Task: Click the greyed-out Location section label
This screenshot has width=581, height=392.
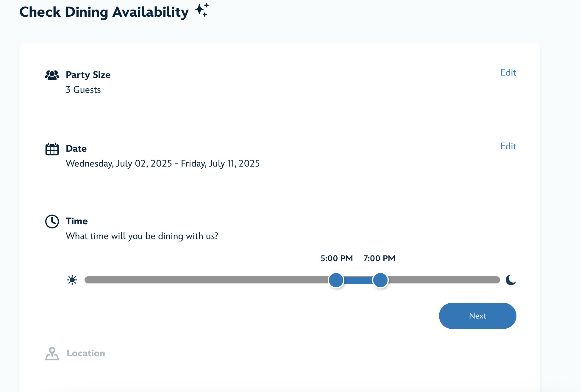Action: click(85, 353)
